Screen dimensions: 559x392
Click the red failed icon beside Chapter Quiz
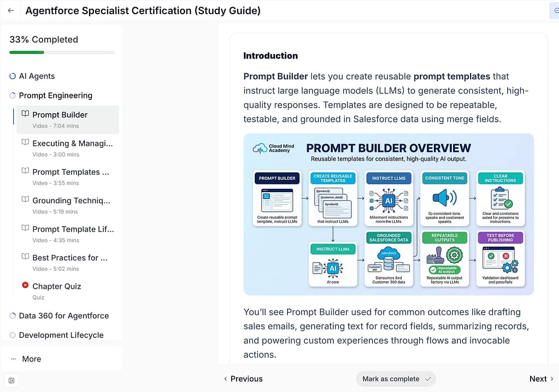pos(25,285)
